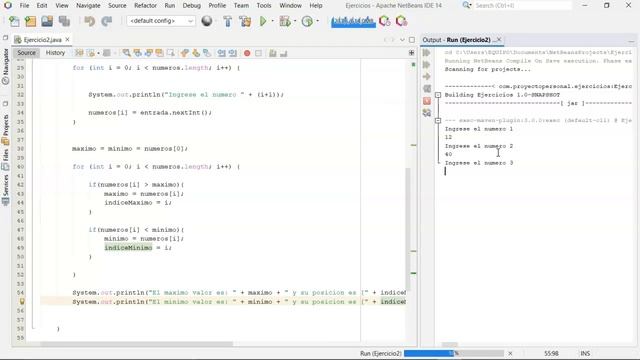Click the Previous Bookmark editor icon
640x360 pixels.
[185, 53]
